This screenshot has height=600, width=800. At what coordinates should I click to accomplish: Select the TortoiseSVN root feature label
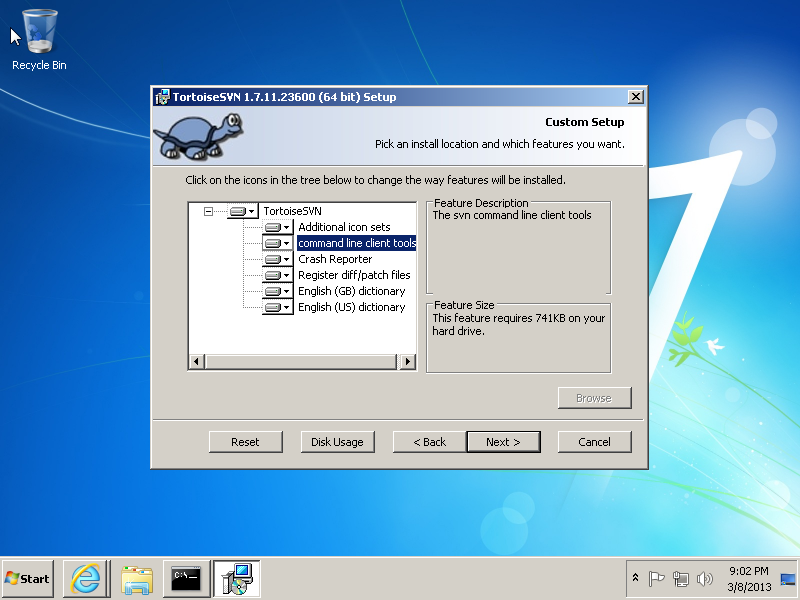pyautogui.click(x=292, y=211)
